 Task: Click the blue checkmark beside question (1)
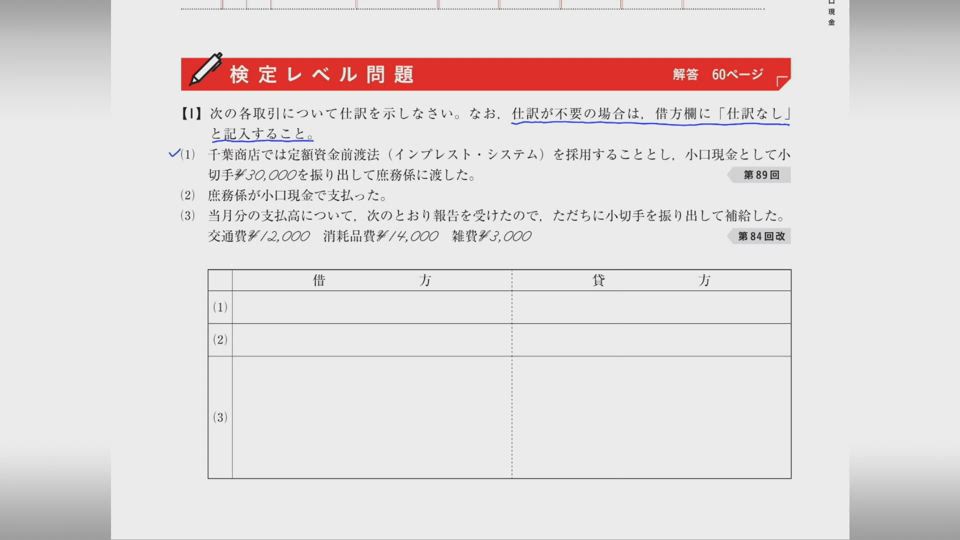174,153
